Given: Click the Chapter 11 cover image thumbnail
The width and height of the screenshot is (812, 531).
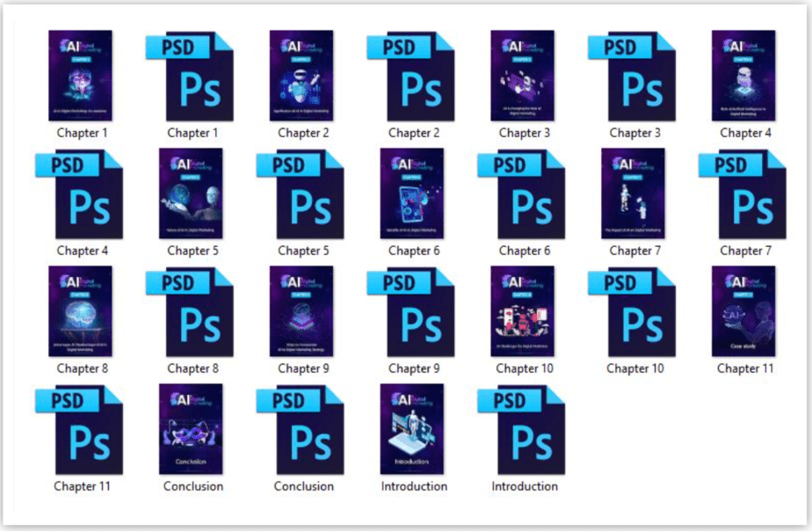Looking at the screenshot, I should click(x=743, y=311).
